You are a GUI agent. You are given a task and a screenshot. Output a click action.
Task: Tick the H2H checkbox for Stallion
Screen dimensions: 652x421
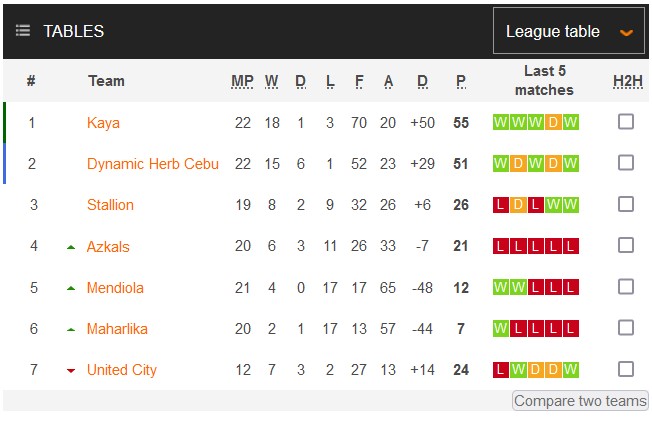626,204
